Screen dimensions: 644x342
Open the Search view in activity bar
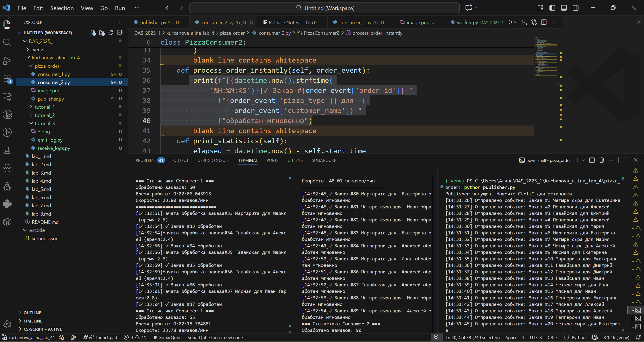click(x=7, y=43)
